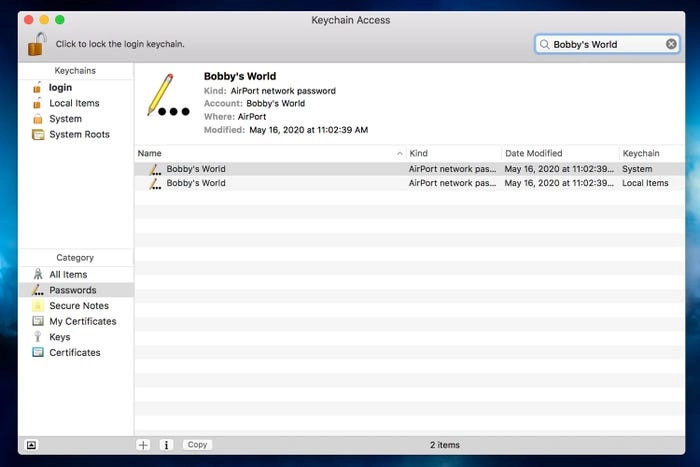
Task: Select Bobby's World entry in System keychain
Action: click(x=196, y=169)
